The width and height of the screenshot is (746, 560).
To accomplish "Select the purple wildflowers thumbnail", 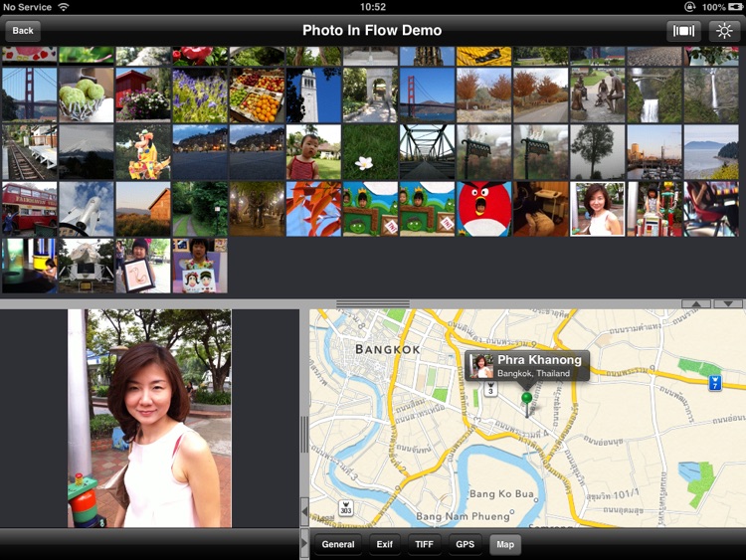I will [x=200, y=95].
